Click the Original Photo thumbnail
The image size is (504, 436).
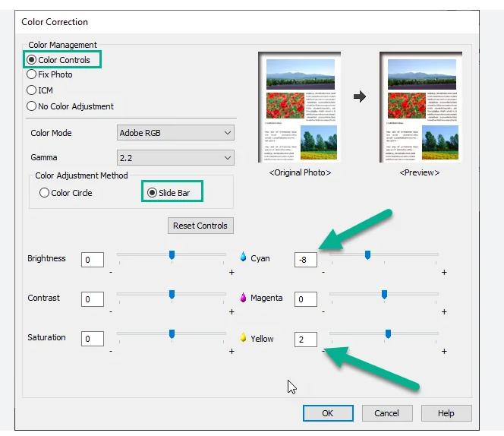pyautogui.click(x=300, y=107)
